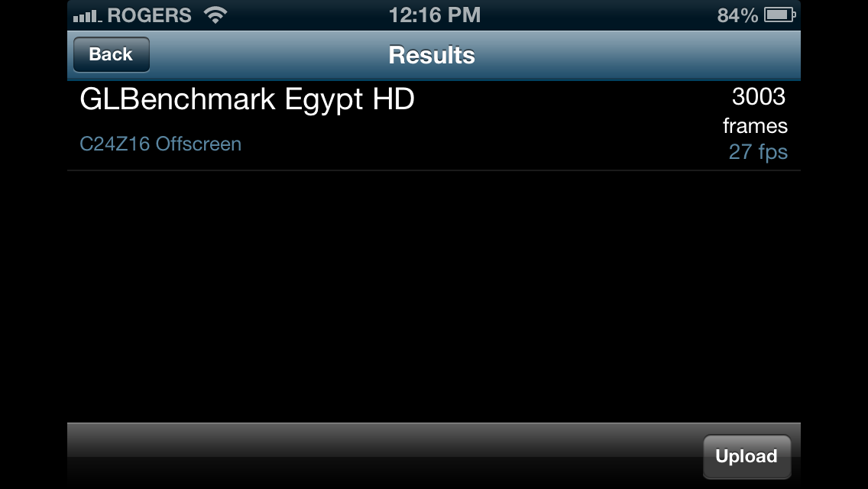Tap the 27 fps result value

pyautogui.click(x=758, y=152)
